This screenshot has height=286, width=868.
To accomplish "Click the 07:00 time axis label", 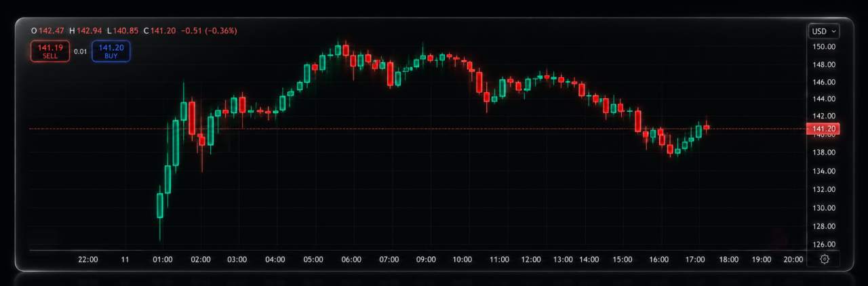I will 389,260.
